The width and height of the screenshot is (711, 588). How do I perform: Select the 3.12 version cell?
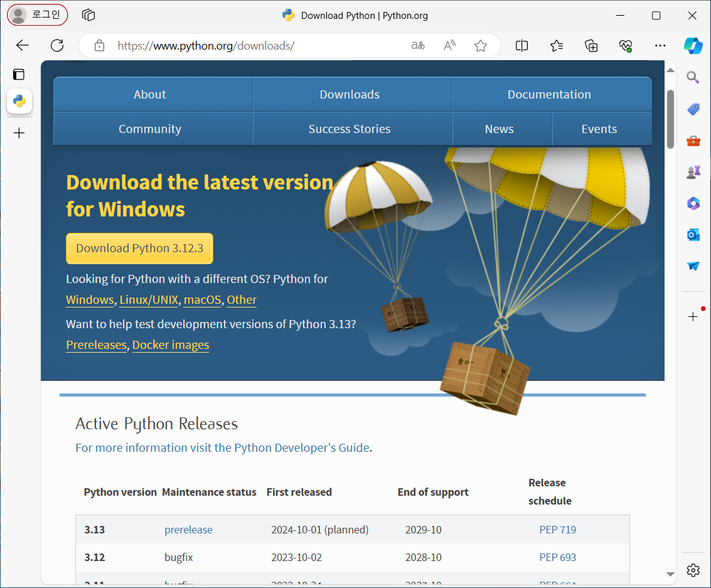click(94, 557)
